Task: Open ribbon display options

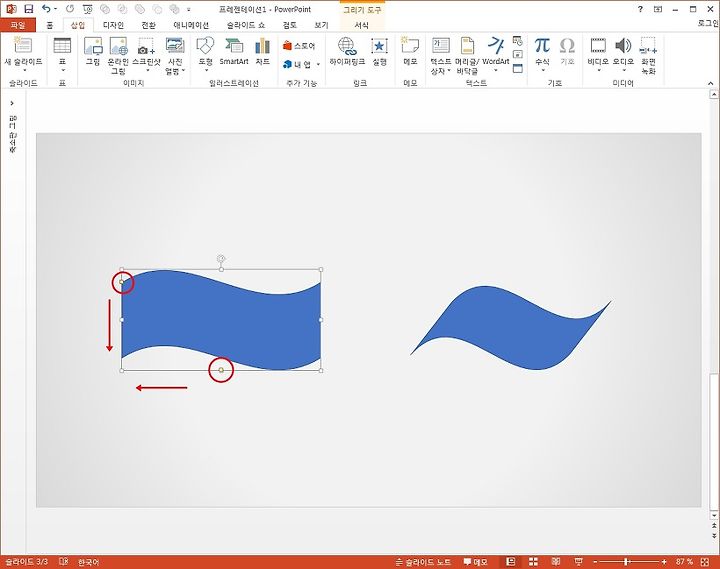Action: pyautogui.click(x=658, y=9)
